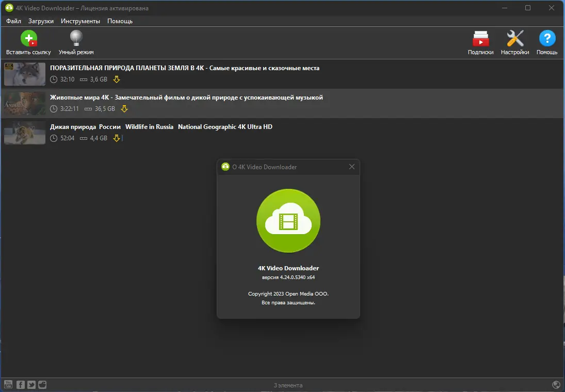The image size is (565, 392).
Task: Open the Загрузки menu
Action: pos(41,21)
